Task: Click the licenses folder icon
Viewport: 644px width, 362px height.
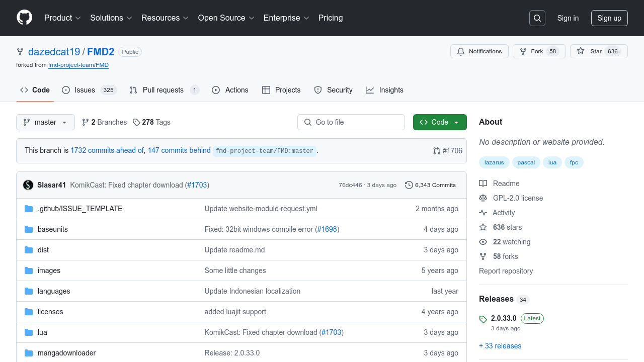Action: [29, 312]
